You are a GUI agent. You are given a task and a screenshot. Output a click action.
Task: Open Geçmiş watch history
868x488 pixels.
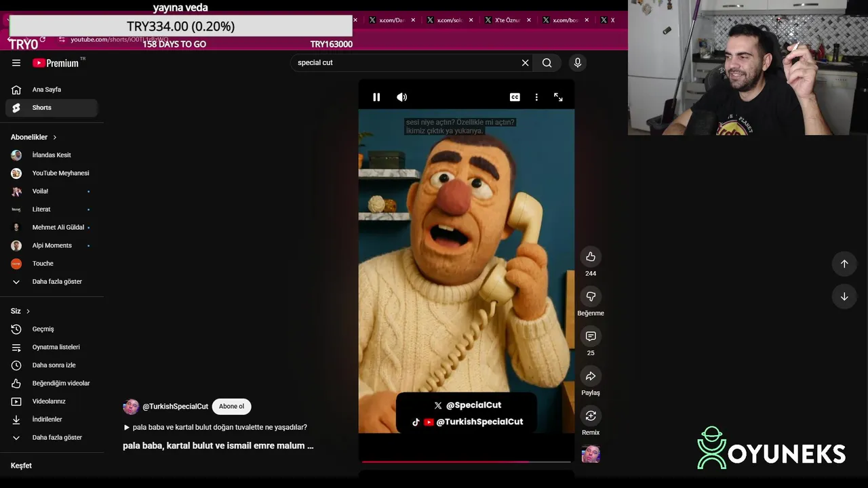coord(52,329)
